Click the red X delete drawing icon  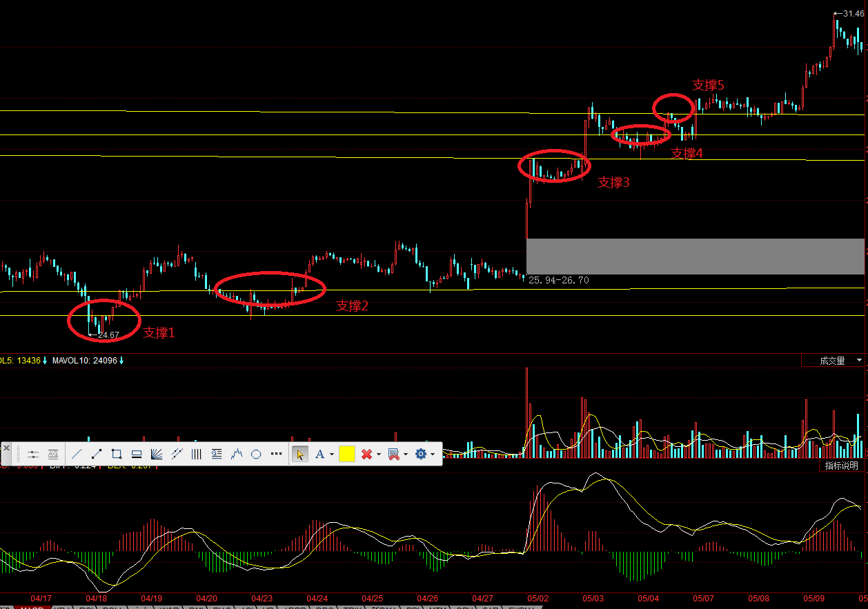[367, 454]
